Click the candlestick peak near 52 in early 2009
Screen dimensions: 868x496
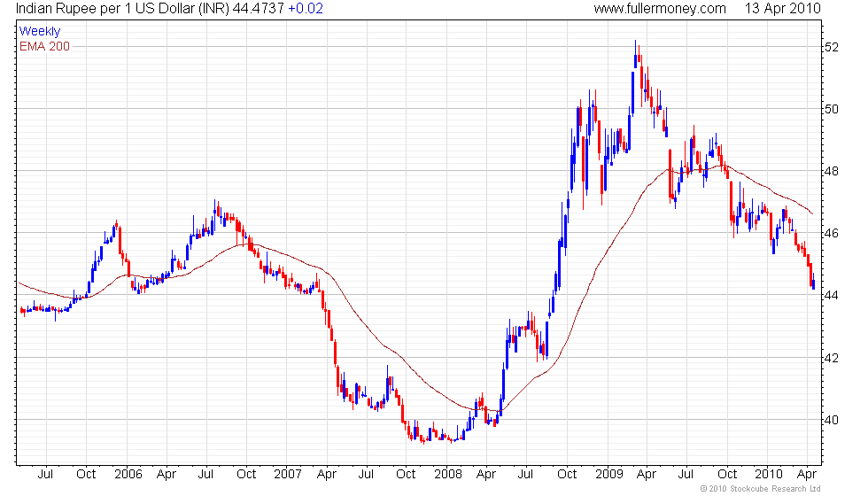click(x=636, y=54)
